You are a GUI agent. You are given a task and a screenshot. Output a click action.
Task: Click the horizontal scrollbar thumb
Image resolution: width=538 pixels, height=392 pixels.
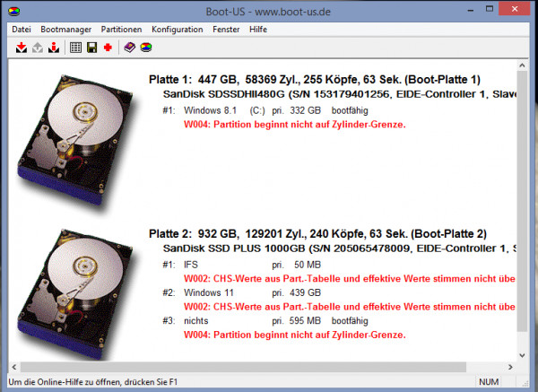(x=243, y=367)
